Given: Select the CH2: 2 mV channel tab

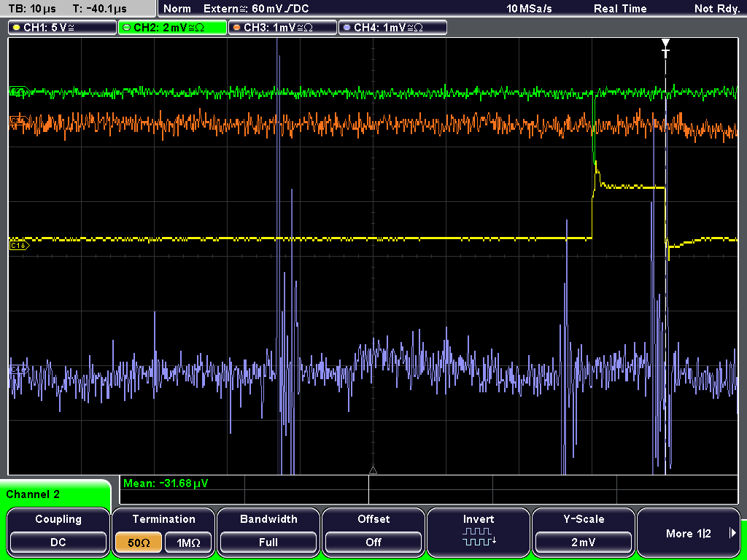Looking at the screenshot, I should tap(172, 28).
